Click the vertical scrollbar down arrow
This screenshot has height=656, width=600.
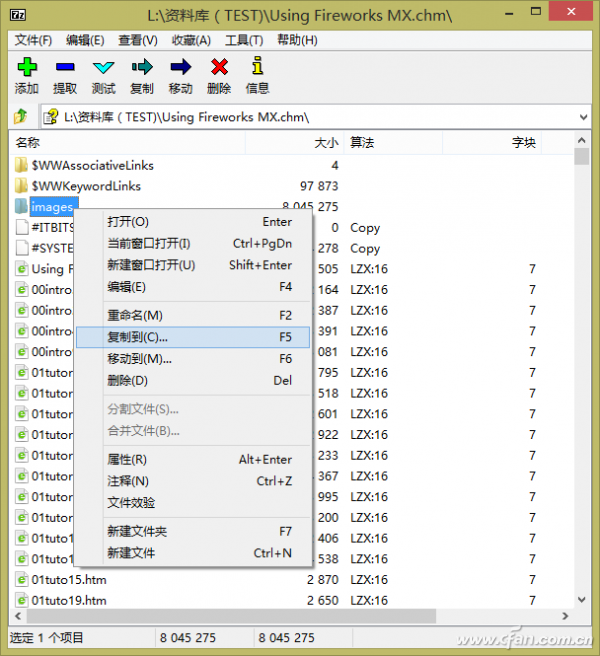click(x=582, y=600)
